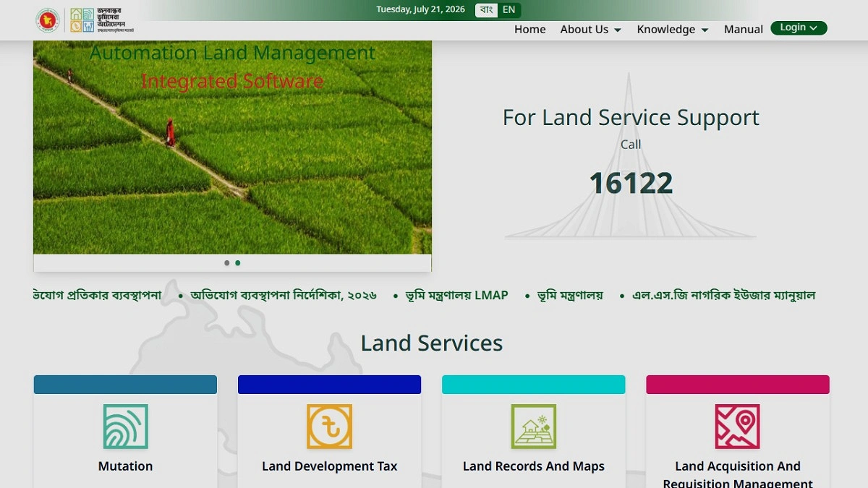This screenshot has height=488, width=868.
Task: Expand the About Us dropdown
Action: [x=590, y=30]
